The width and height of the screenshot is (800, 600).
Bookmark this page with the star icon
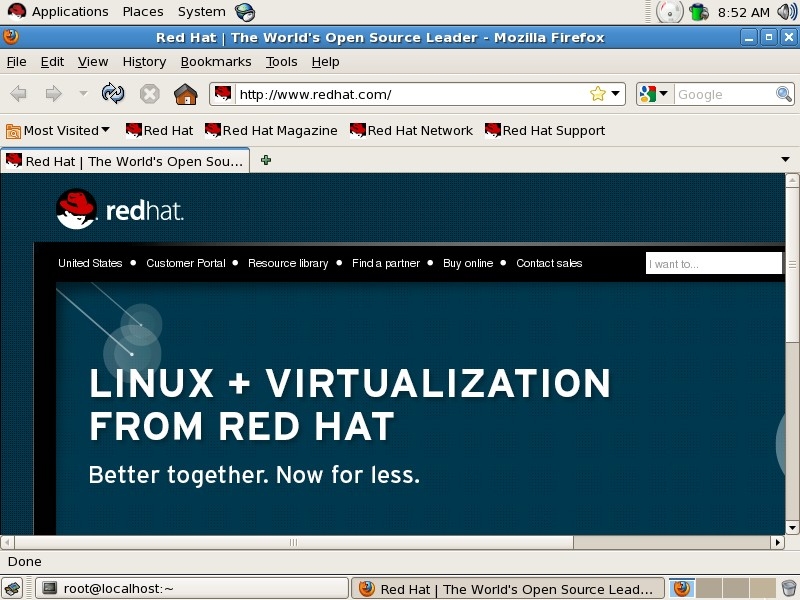click(x=597, y=94)
